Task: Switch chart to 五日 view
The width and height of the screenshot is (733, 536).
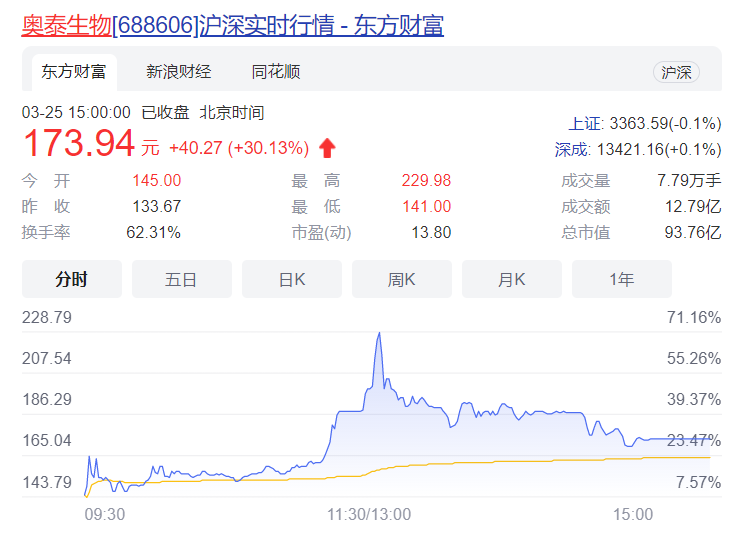Action: (x=181, y=279)
